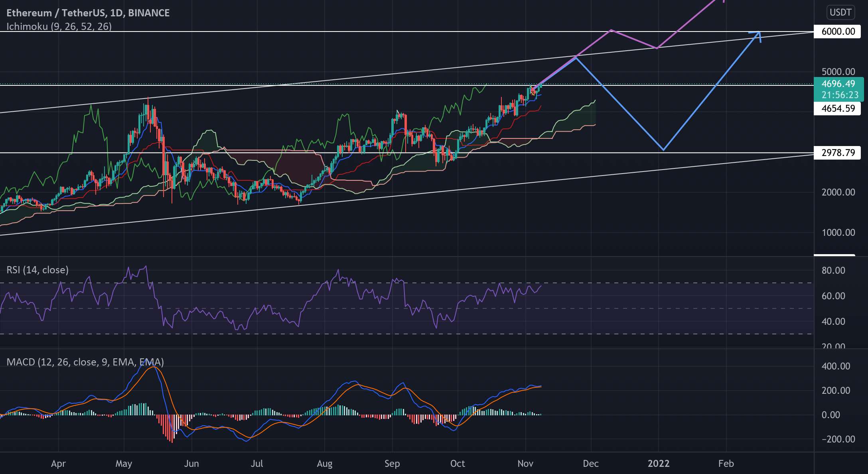
Task: Click the RSI (14, close) indicator label
Action: pos(37,270)
